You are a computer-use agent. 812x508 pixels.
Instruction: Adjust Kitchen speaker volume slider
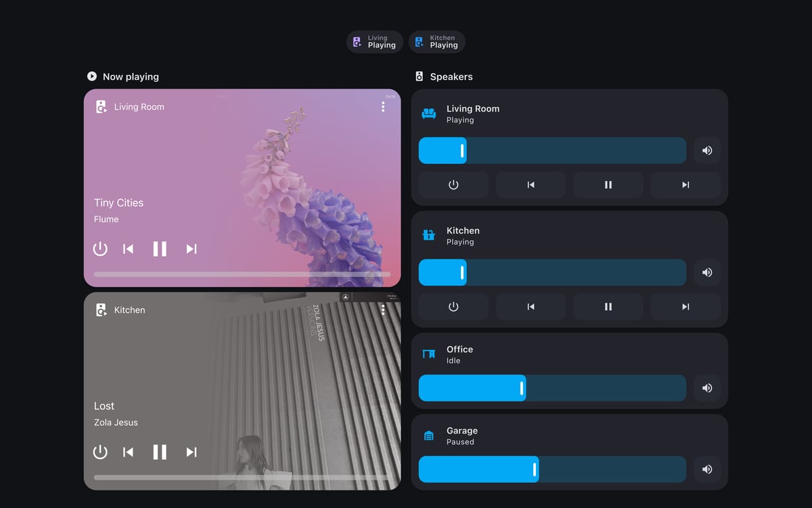(x=552, y=272)
